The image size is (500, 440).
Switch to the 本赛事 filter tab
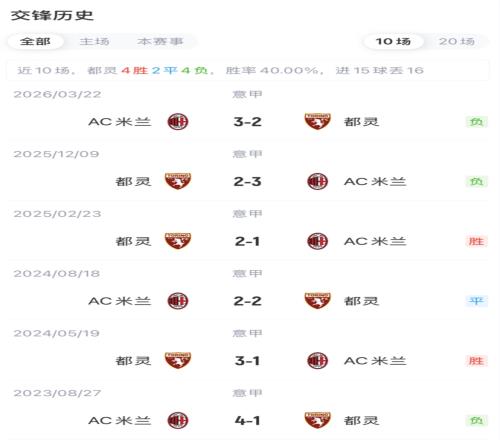(160, 42)
